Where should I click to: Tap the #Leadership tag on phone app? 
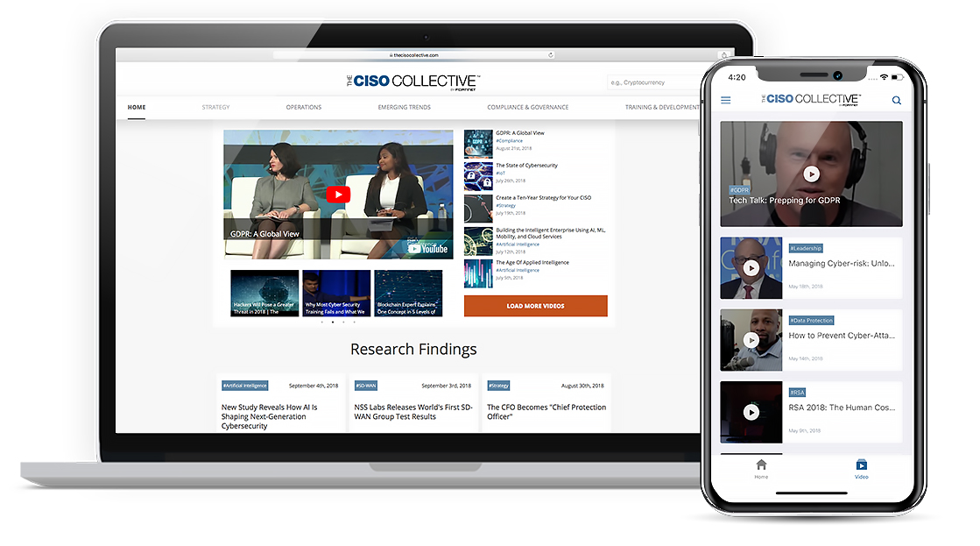click(806, 248)
